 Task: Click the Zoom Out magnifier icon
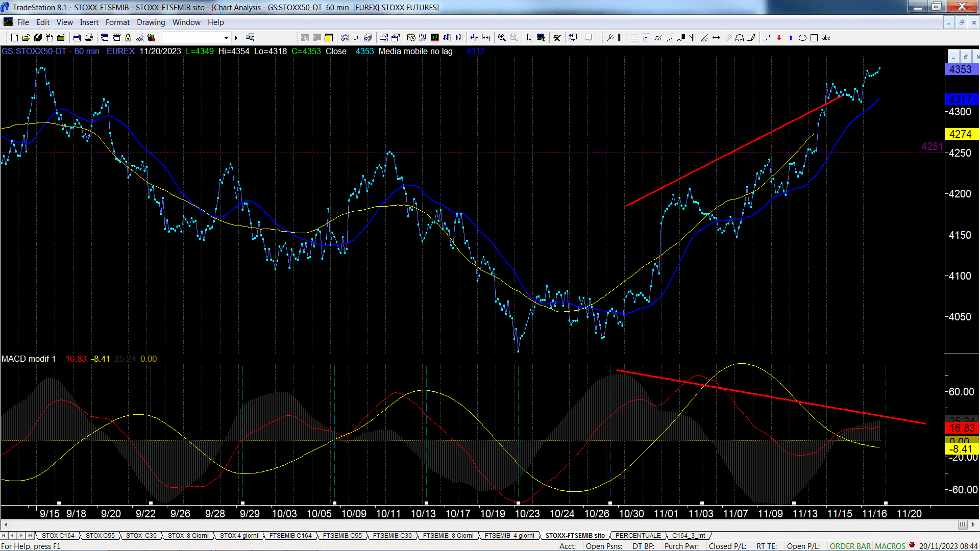point(513,38)
